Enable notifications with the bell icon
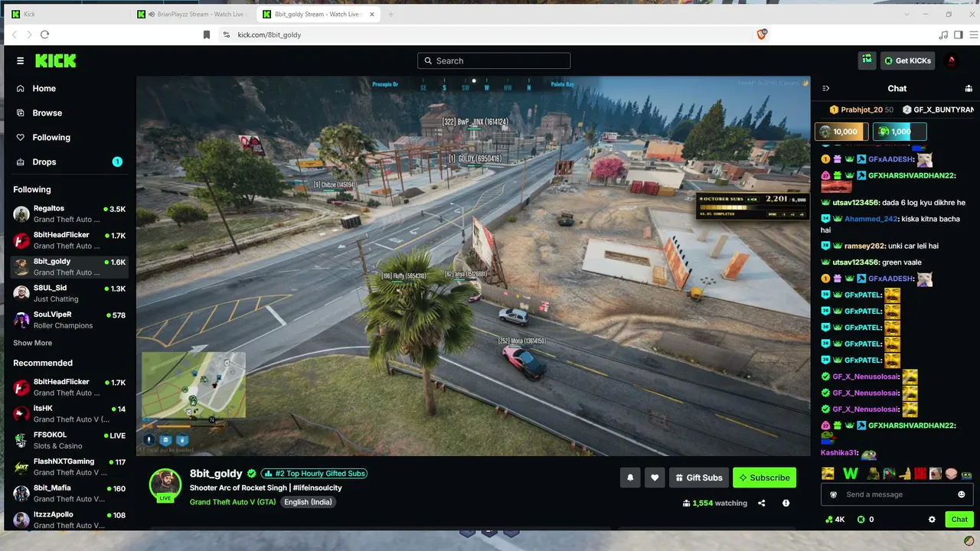 coord(630,478)
